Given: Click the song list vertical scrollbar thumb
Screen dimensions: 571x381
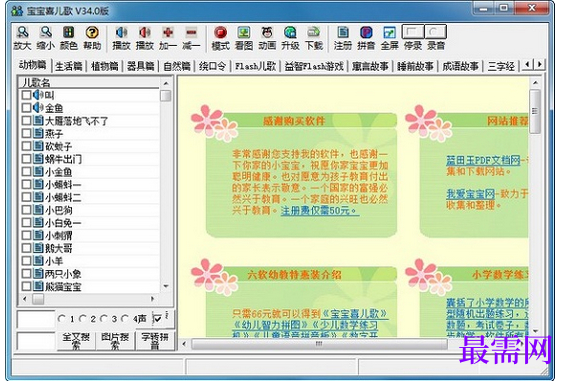Looking at the screenshot, I should pyautogui.click(x=166, y=95).
